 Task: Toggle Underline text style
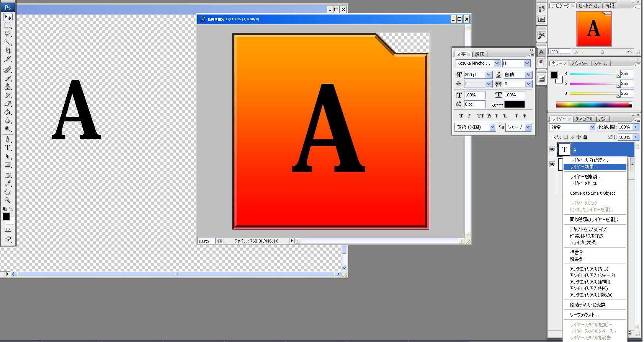click(x=517, y=116)
